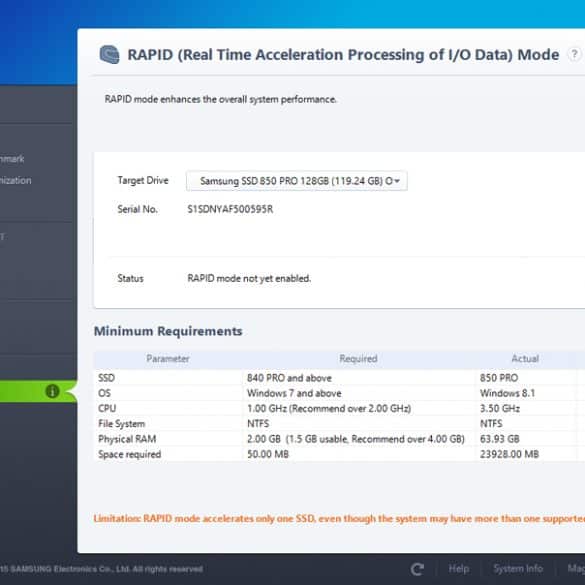Select the highlighted green sidebar item

[x=37, y=391]
